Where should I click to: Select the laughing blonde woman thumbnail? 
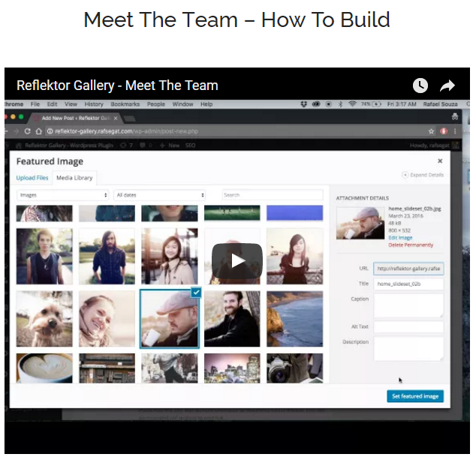tap(107, 319)
